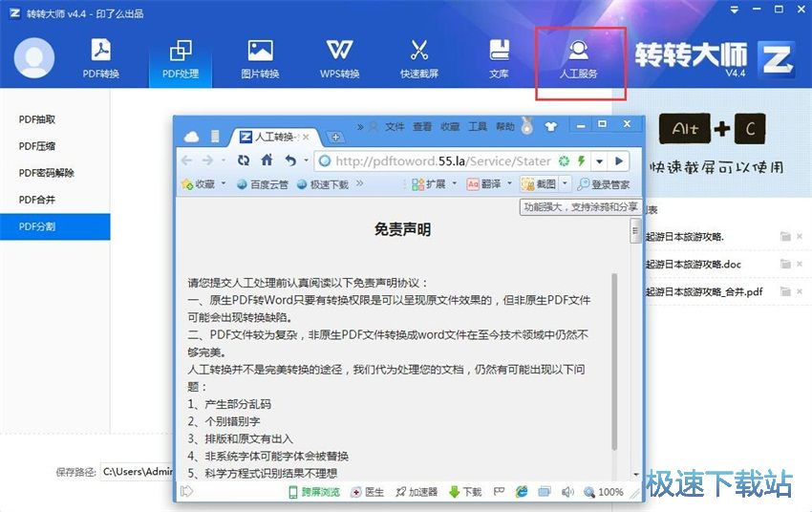Click the browser undo closed-tab arrow
Screen dimensions: 812x512
tap(290, 160)
